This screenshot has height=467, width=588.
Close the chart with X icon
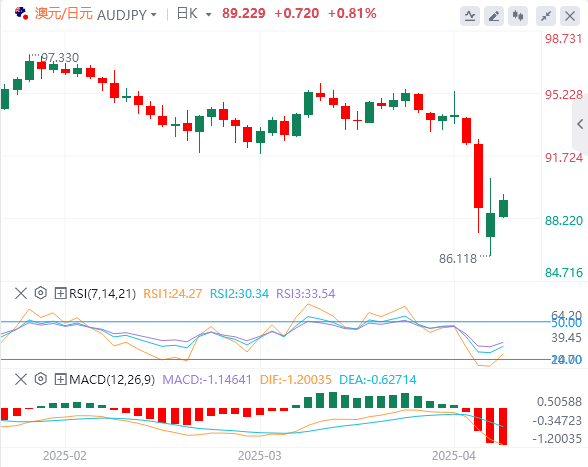click(x=570, y=16)
